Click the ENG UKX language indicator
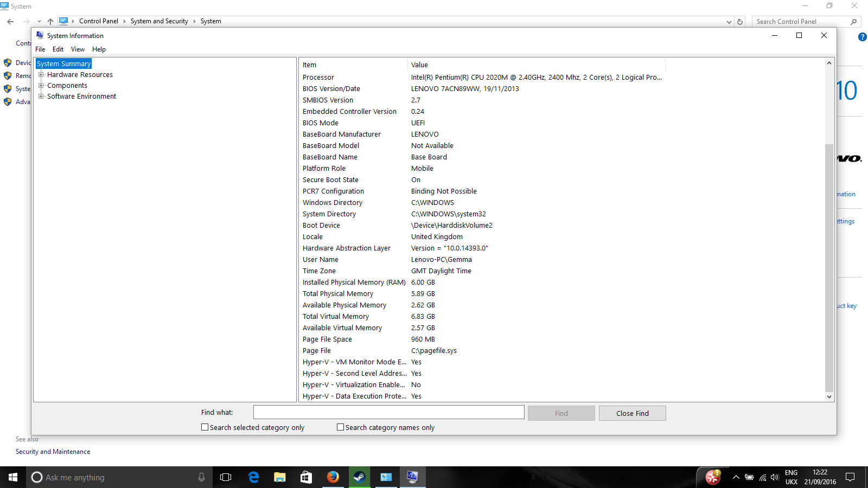Viewport: 868px width, 488px height. (x=792, y=477)
